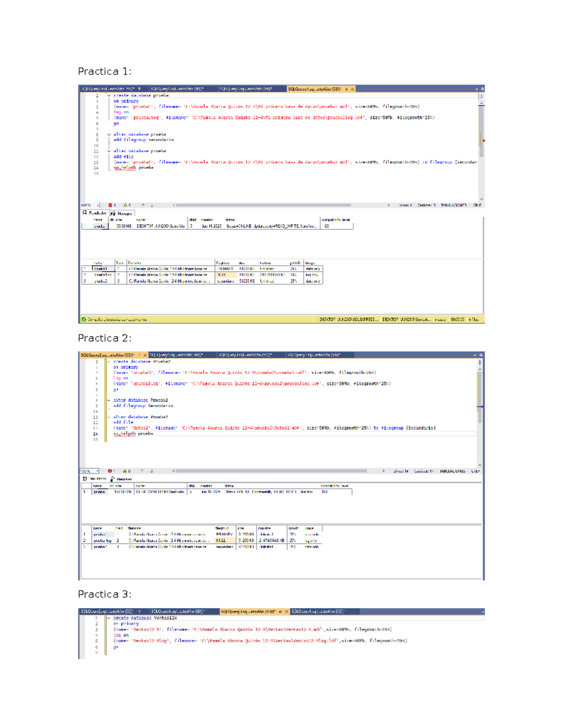Click the Mensajes message icon
This screenshot has width=563, height=728.
pyautogui.click(x=113, y=213)
